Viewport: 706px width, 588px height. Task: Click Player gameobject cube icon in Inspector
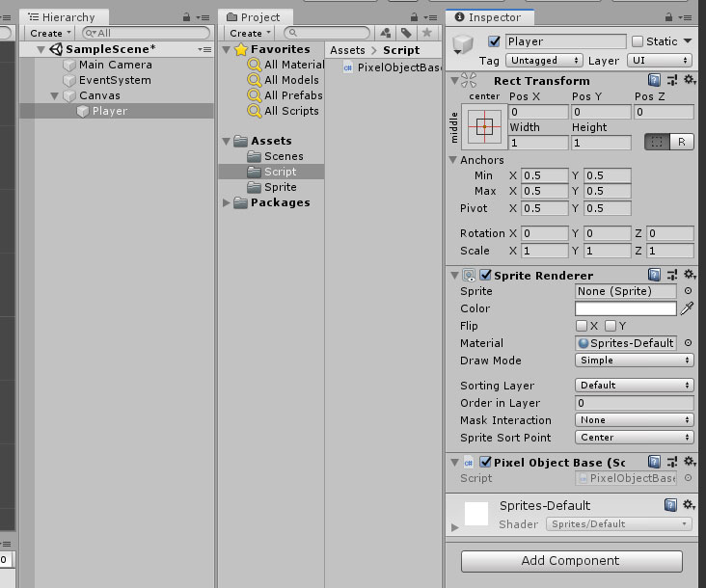[462, 44]
